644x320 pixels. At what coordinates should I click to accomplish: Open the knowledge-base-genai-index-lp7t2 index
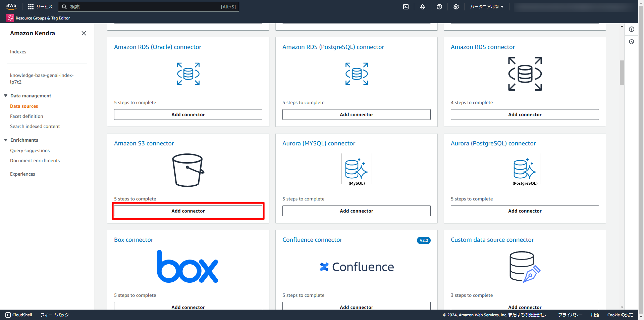coord(42,79)
